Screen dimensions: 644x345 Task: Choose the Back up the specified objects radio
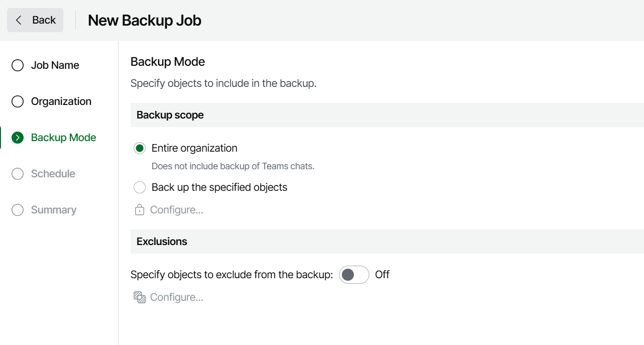tap(140, 187)
